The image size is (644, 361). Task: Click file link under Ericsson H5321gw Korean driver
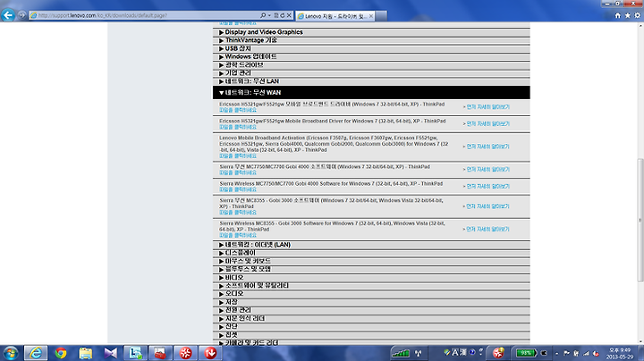pos(238,110)
